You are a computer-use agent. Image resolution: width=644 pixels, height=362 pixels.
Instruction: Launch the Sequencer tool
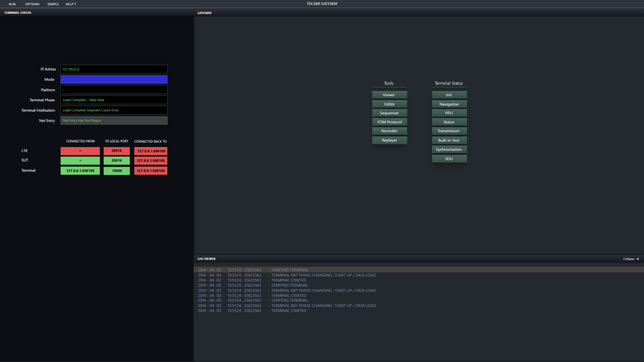(390, 113)
